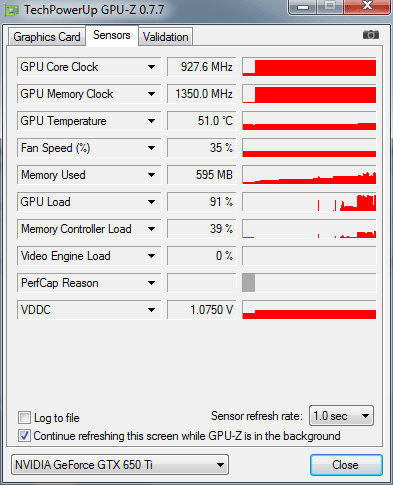Open the Validation tab

tap(166, 37)
